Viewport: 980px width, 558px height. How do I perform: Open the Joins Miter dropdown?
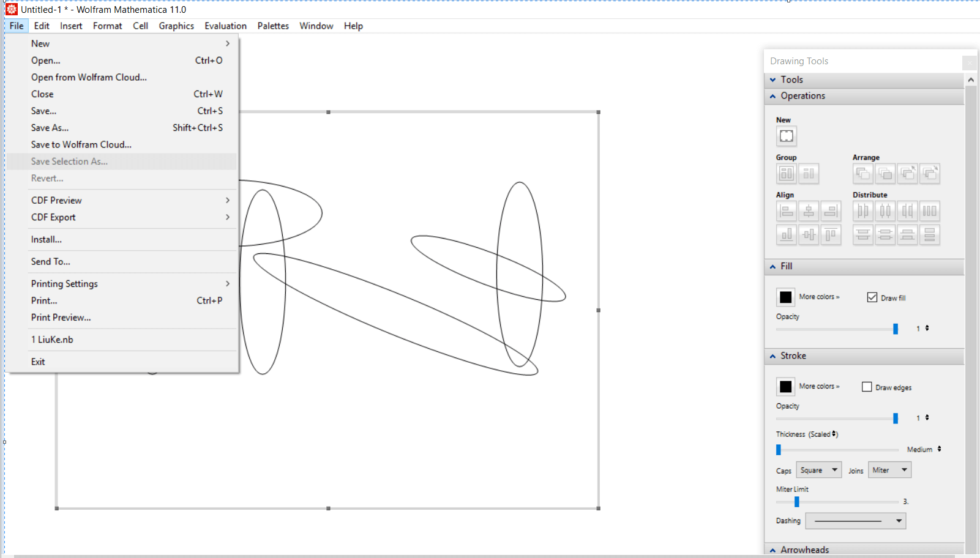(889, 470)
